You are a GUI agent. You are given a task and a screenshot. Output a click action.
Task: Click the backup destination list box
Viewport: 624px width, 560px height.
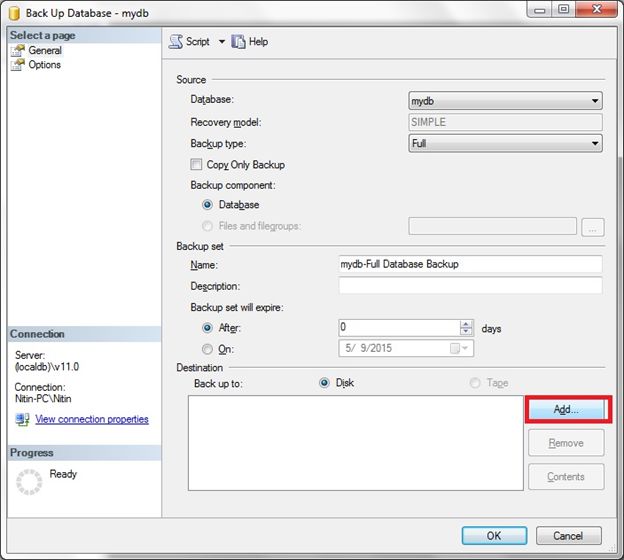click(x=355, y=443)
